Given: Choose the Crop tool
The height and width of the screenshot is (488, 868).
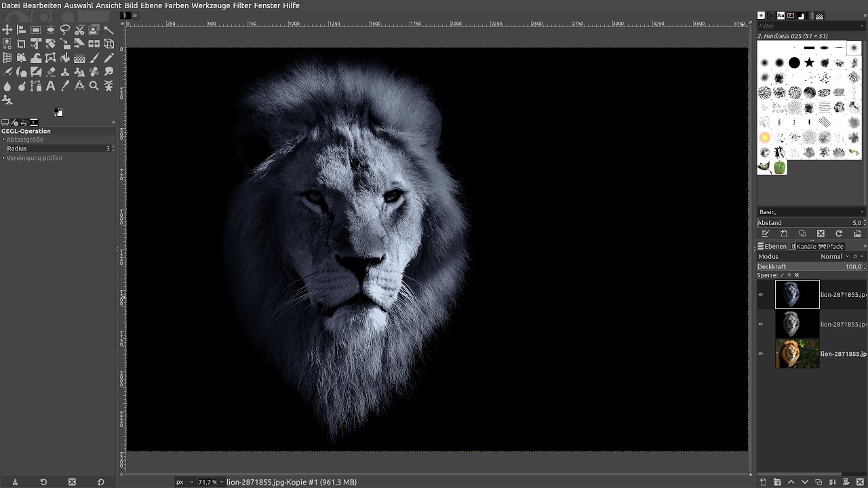Looking at the screenshot, I should [x=22, y=44].
